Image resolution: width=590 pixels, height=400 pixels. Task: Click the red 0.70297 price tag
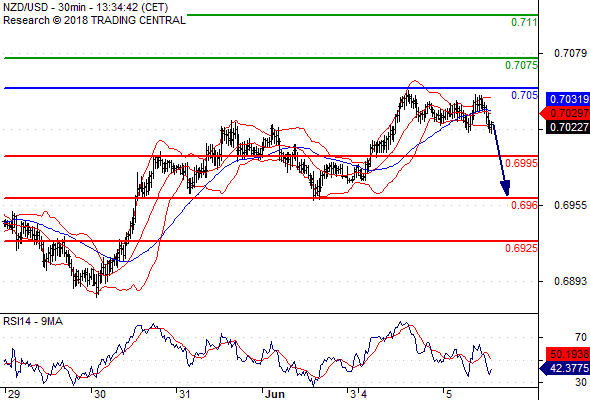[x=565, y=113]
